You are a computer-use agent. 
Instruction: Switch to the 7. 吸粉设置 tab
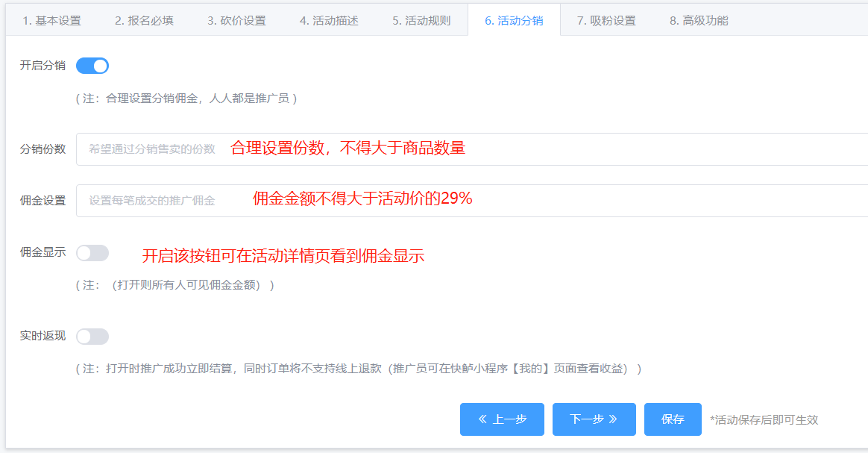606,21
